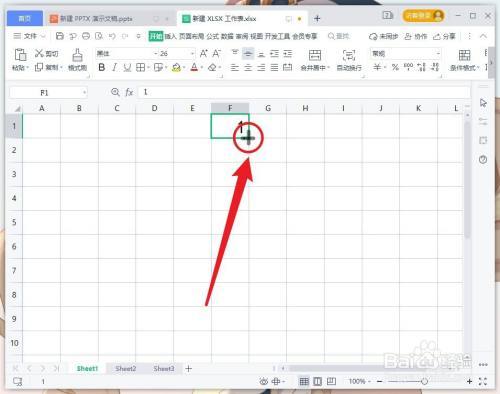
Task: Click the Merge and Center button
Action: pos(315,60)
